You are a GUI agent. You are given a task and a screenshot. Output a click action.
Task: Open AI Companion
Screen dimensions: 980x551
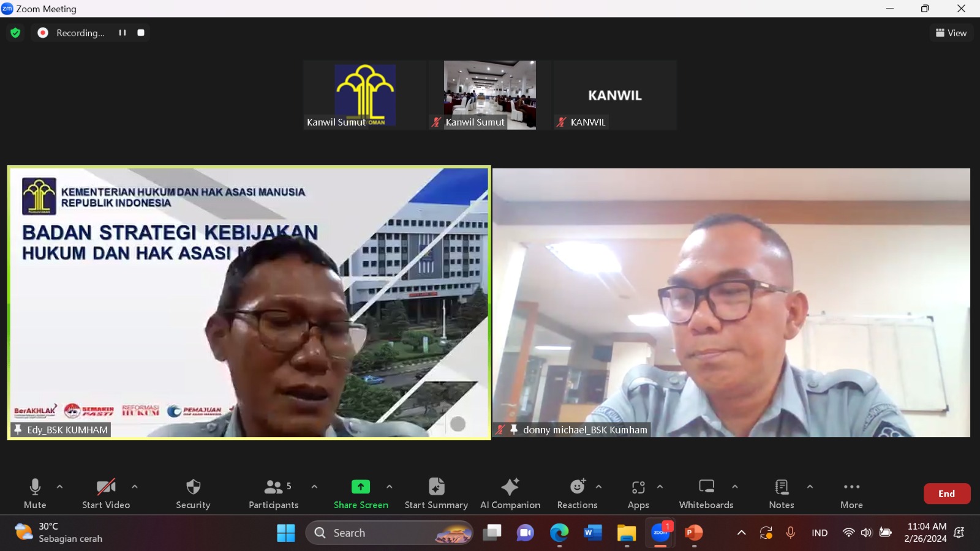click(510, 493)
